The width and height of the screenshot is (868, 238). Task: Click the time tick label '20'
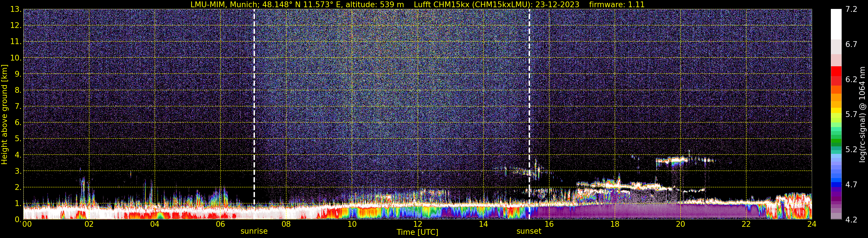(680, 224)
